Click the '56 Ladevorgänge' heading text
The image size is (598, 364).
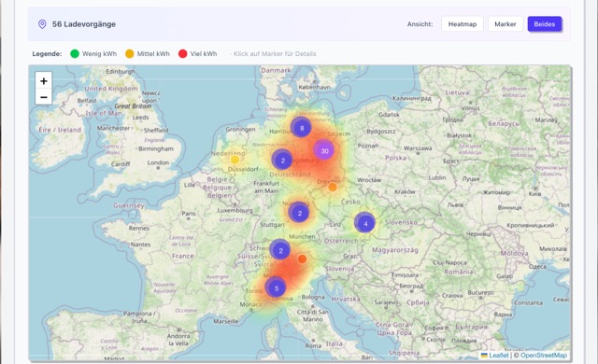click(84, 24)
